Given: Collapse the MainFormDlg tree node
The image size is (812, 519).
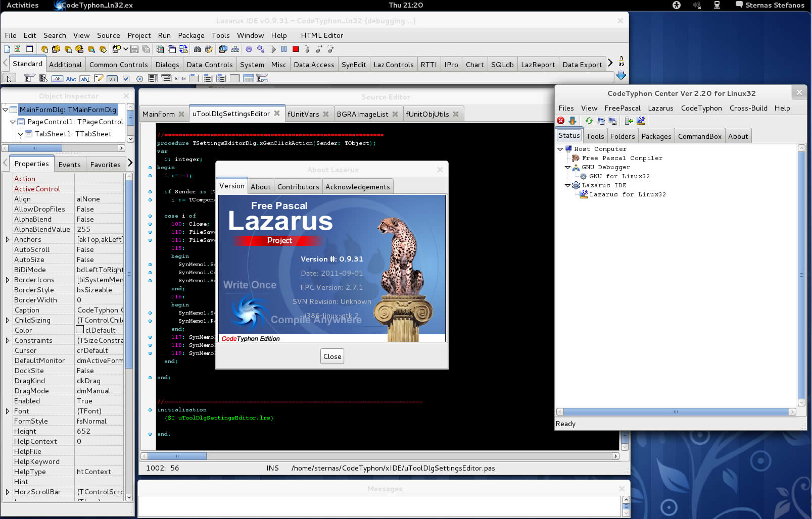Looking at the screenshot, I should click(x=6, y=110).
